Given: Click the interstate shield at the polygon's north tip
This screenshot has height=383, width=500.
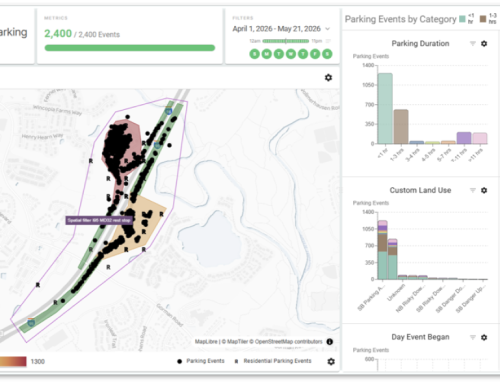Looking at the screenshot, I should [x=169, y=110].
